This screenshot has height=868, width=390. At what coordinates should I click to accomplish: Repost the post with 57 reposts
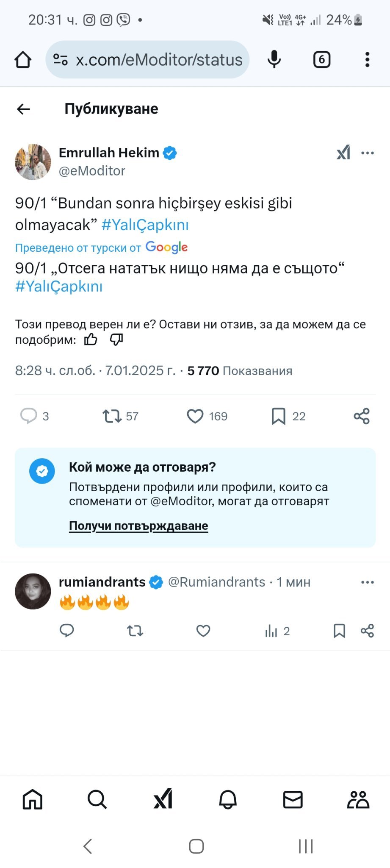click(x=112, y=416)
